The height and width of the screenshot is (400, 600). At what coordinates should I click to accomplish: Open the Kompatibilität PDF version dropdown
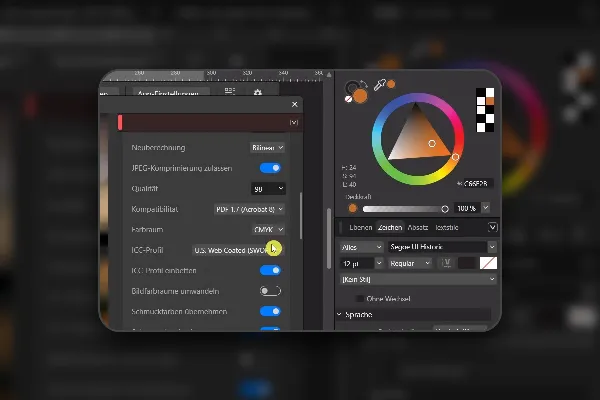click(249, 209)
